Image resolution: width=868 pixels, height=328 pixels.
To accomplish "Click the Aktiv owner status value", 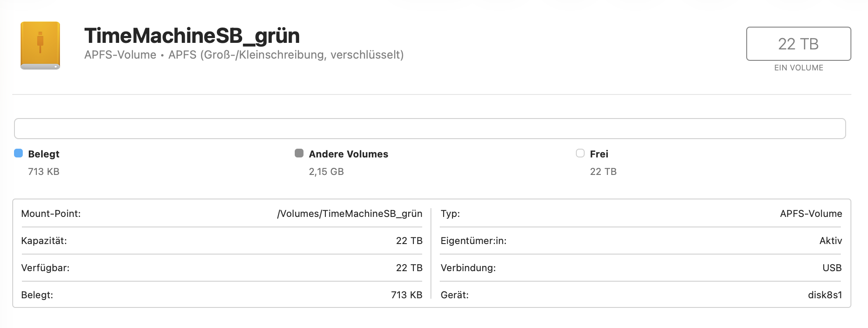I will tap(830, 241).
